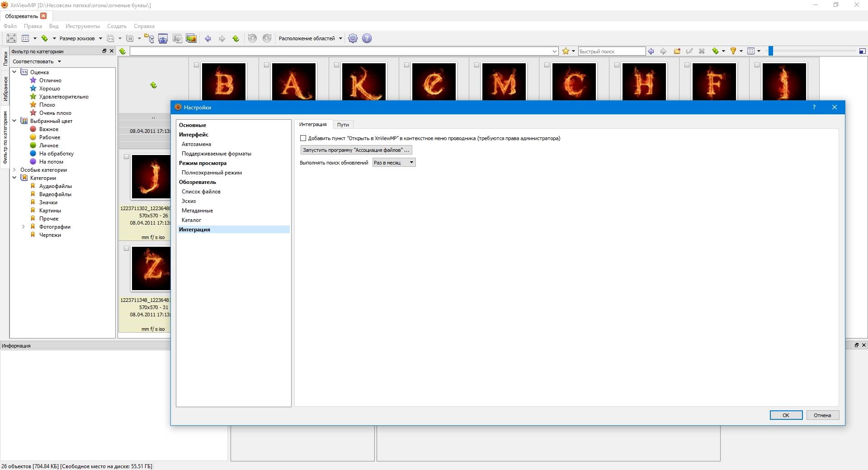Collapse the 'Выбранный цвет' tree node
The image size is (868, 470).
14,121
